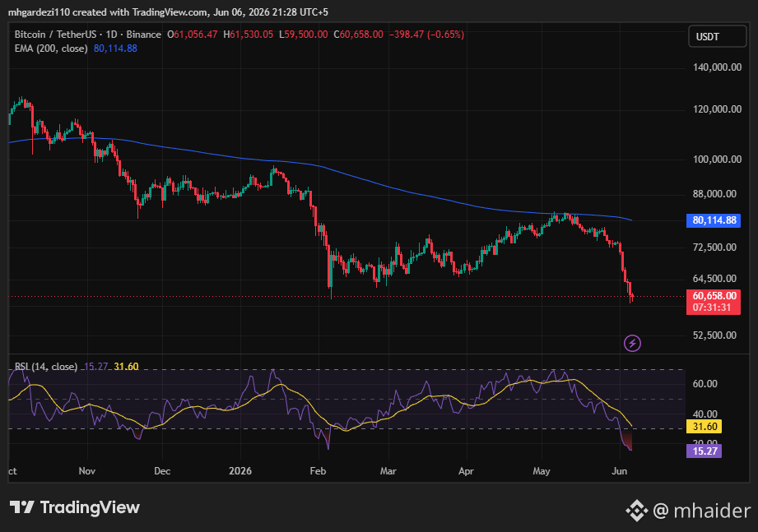
Task: Click the 140,000.00 price axis value
Action: coord(718,67)
